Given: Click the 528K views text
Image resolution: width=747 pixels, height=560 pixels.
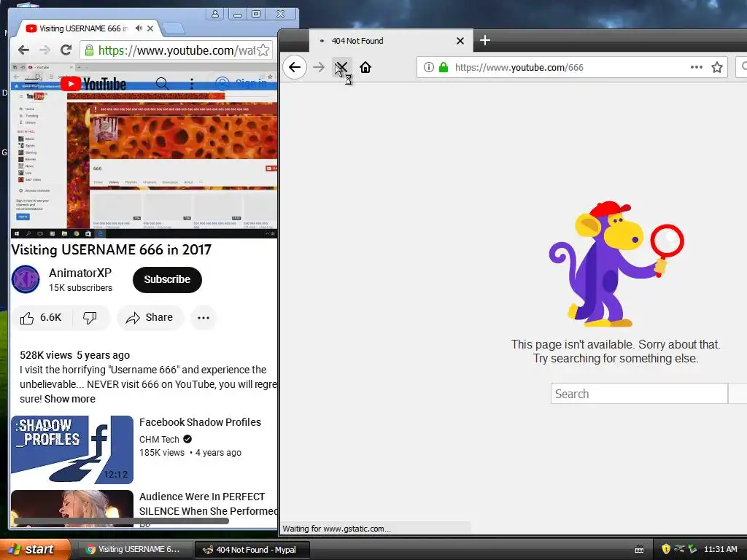Looking at the screenshot, I should pos(46,355).
